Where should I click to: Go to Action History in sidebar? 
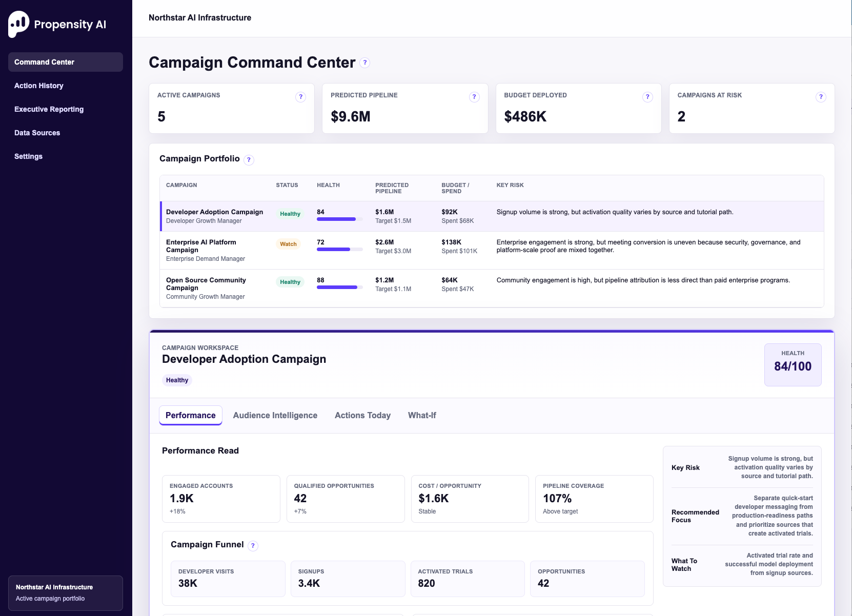[66, 86]
